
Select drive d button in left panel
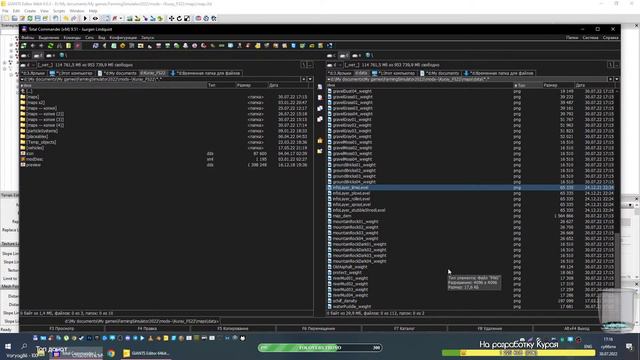click(x=38, y=56)
